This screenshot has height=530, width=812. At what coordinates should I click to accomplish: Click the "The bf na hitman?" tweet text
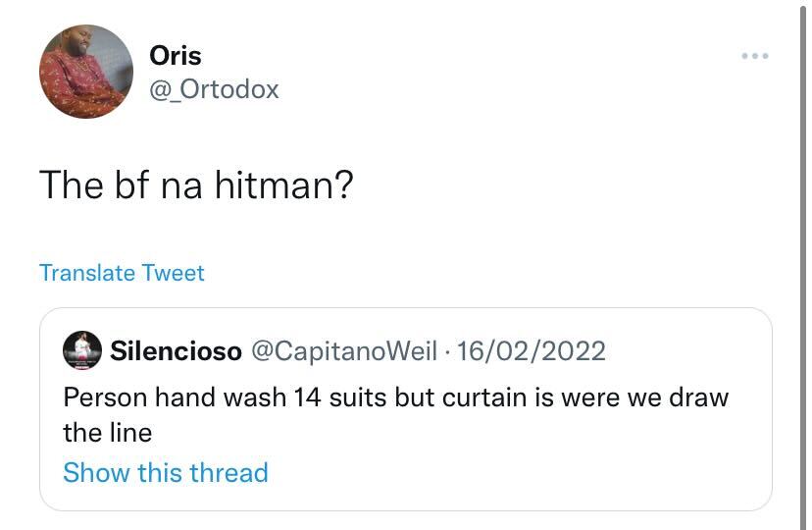point(195,184)
